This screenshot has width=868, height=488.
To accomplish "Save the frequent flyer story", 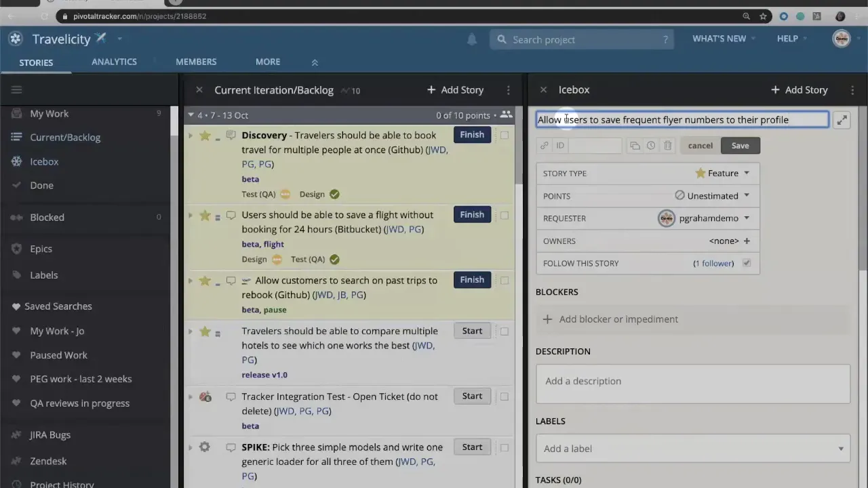I will [x=740, y=145].
